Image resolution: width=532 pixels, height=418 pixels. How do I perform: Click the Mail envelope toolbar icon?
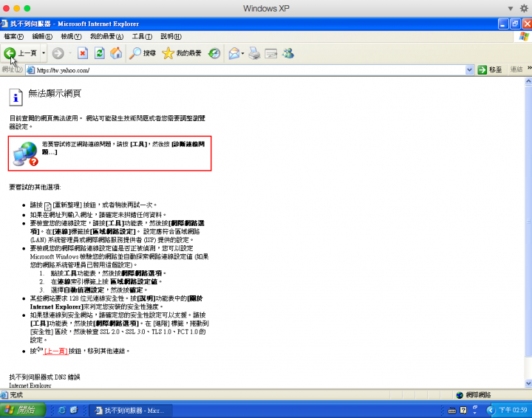tap(234, 53)
